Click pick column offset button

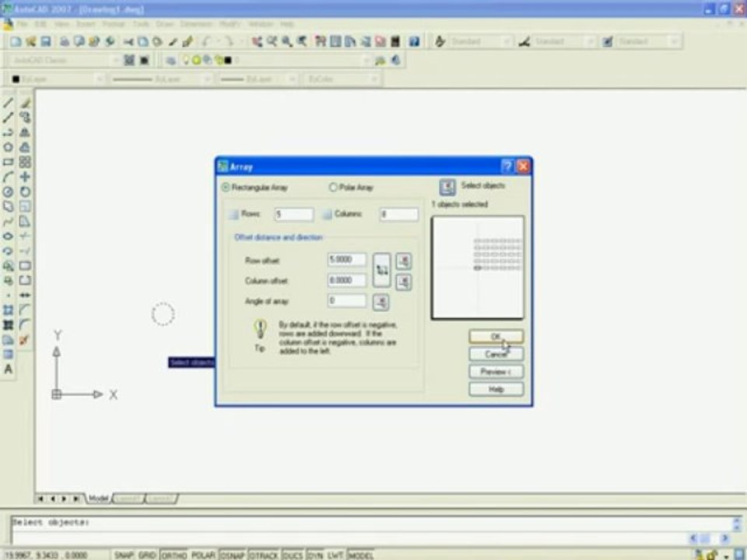coord(404,282)
